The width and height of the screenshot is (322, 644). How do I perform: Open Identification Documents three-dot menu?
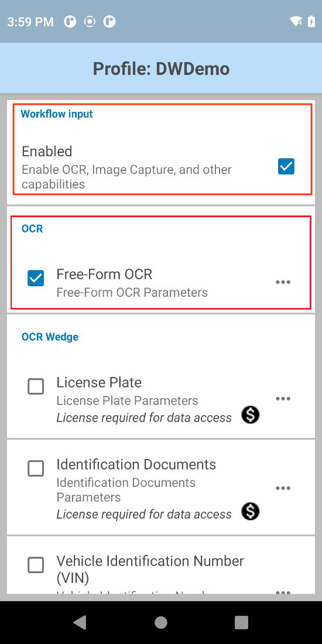[283, 488]
